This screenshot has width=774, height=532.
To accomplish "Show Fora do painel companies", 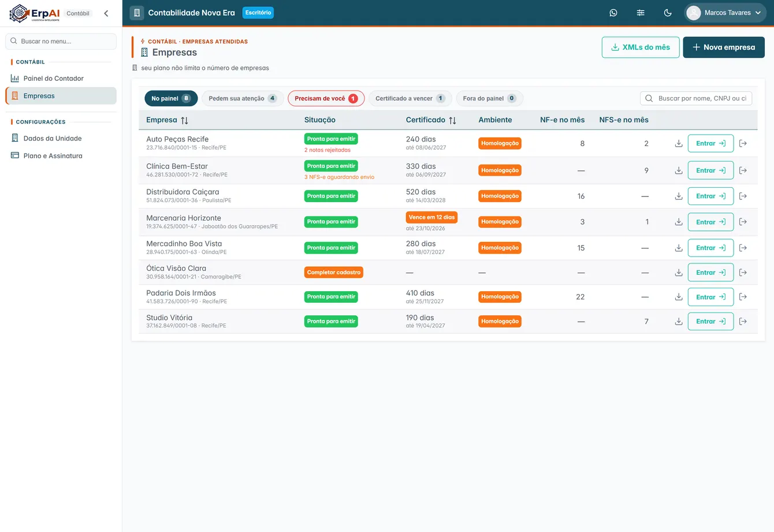I will tap(489, 99).
